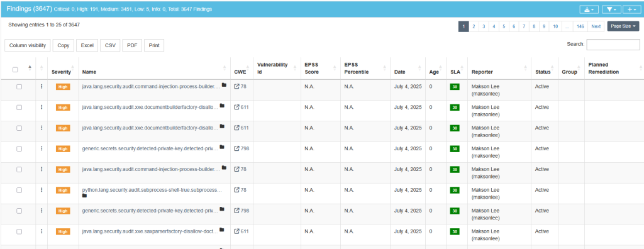This screenshot has width=644, height=249.
Task: Open three-dot menu for saxparserfactory finding row
Action: [x=42, y=231]
